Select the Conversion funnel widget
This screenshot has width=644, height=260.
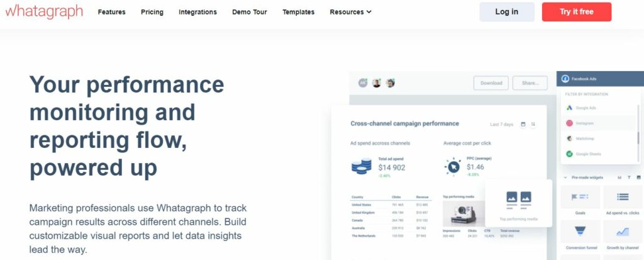click(580, 235)
